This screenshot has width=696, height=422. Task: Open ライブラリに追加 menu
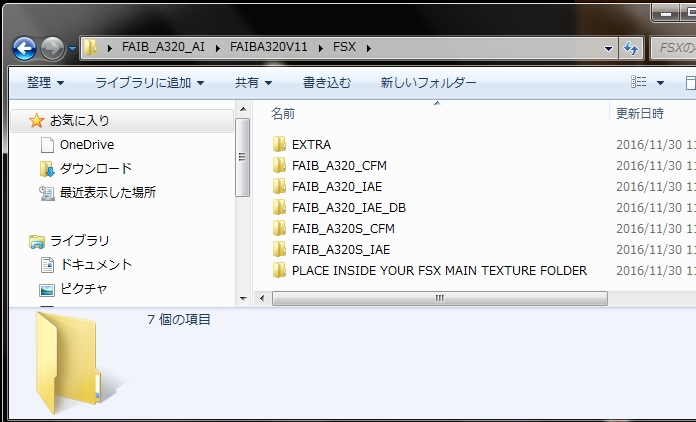tap(150, 83)
